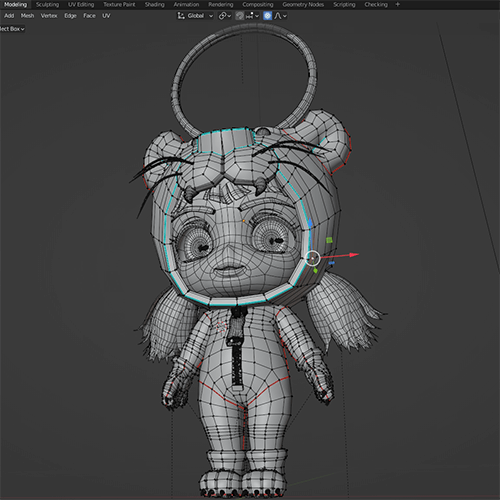Click the transform orientation axes icon
This screenshot has width=500, height=500.
(x=181, y=16)
